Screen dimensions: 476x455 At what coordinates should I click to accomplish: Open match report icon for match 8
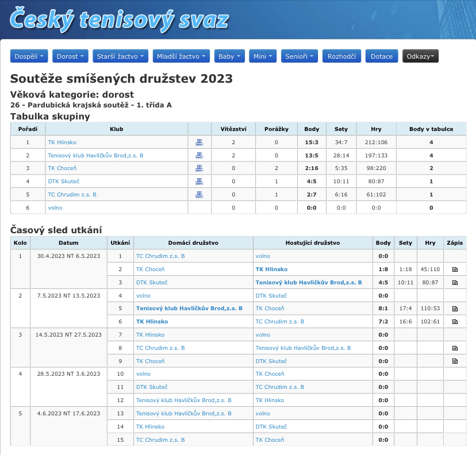[455, 348]
